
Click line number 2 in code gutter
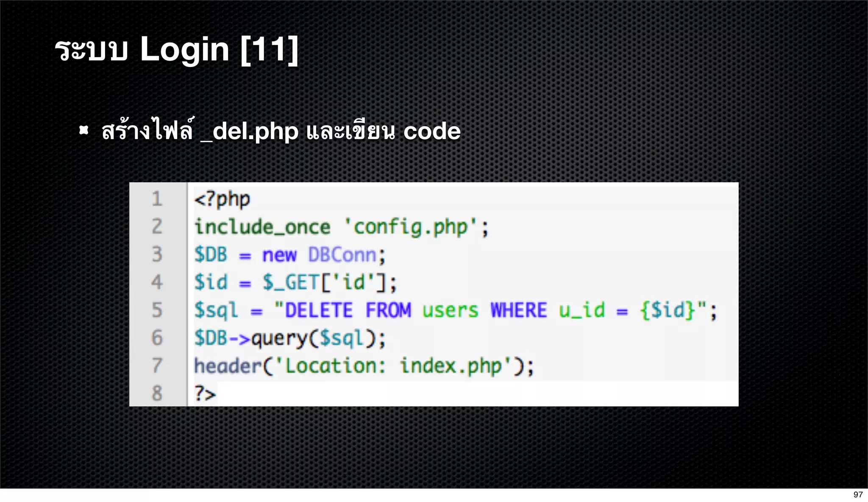[157, 226]
